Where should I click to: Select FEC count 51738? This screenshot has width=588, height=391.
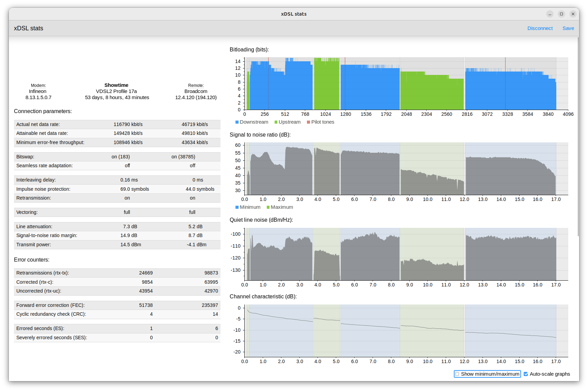click(146, 305)
